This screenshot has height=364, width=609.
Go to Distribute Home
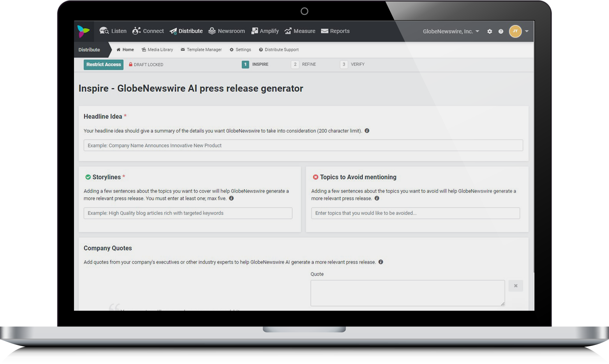125,50
